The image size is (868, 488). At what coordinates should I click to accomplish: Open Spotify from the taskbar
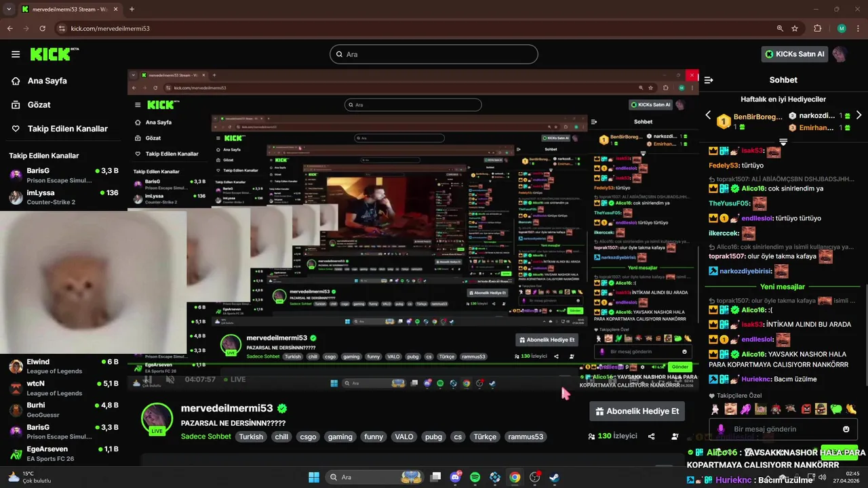tap(475, 477)
